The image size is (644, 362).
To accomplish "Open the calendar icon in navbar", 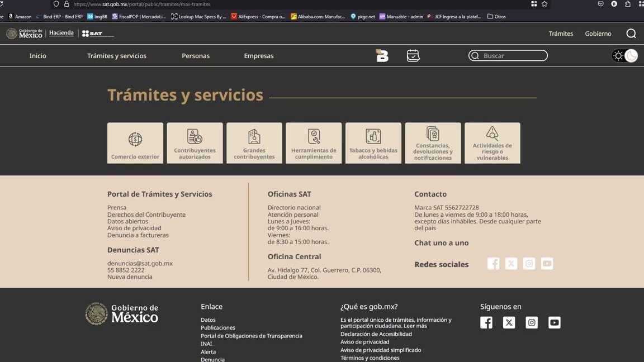I will coord(413,56).
